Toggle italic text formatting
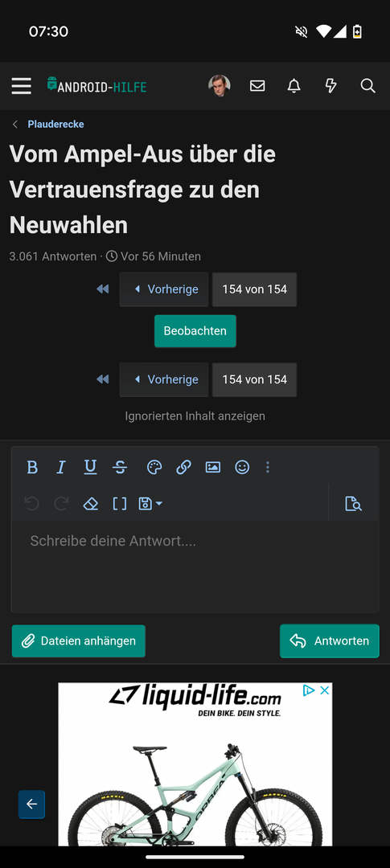This screenshot has width=390, height=868. click(61, 467)
